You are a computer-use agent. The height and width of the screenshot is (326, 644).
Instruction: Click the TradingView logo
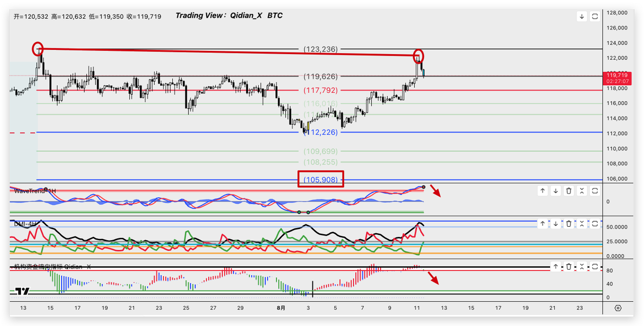pyautogui.click(x=22, y=291)
